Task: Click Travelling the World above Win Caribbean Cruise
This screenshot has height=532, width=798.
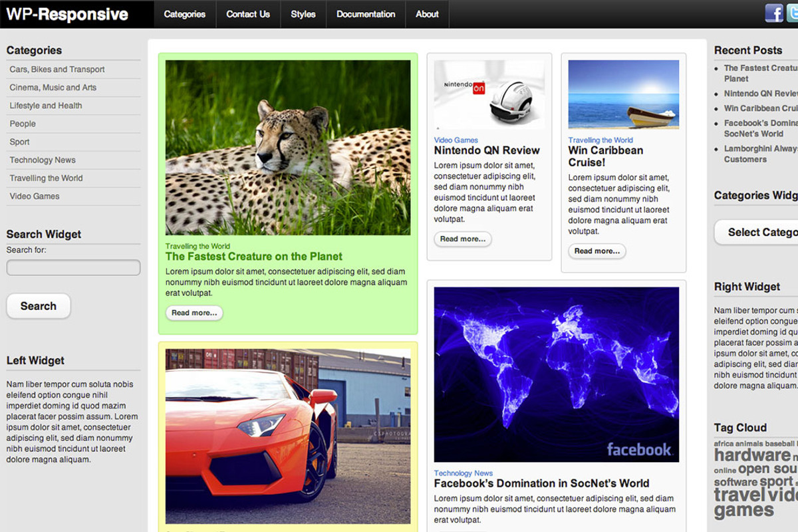Action: coord(600,140)
